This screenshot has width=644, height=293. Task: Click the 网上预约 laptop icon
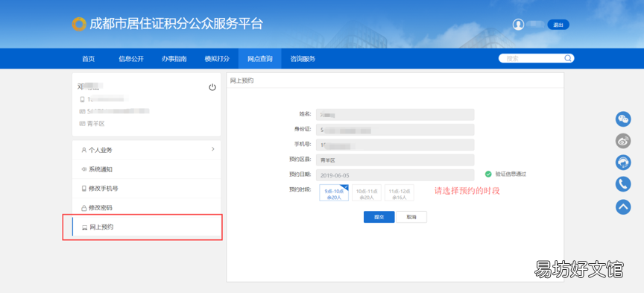tap(85, 227)
